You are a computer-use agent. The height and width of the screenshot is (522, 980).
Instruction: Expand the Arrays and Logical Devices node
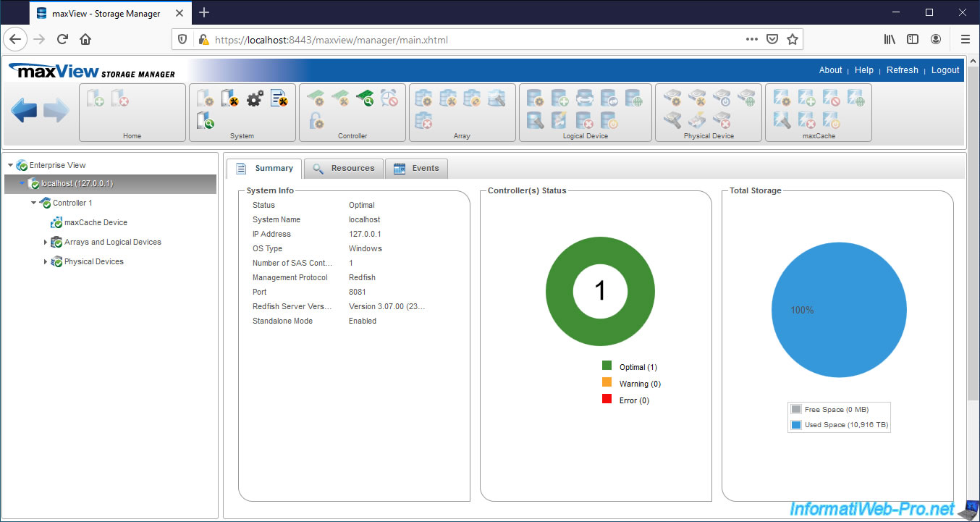tap(45, 242)
